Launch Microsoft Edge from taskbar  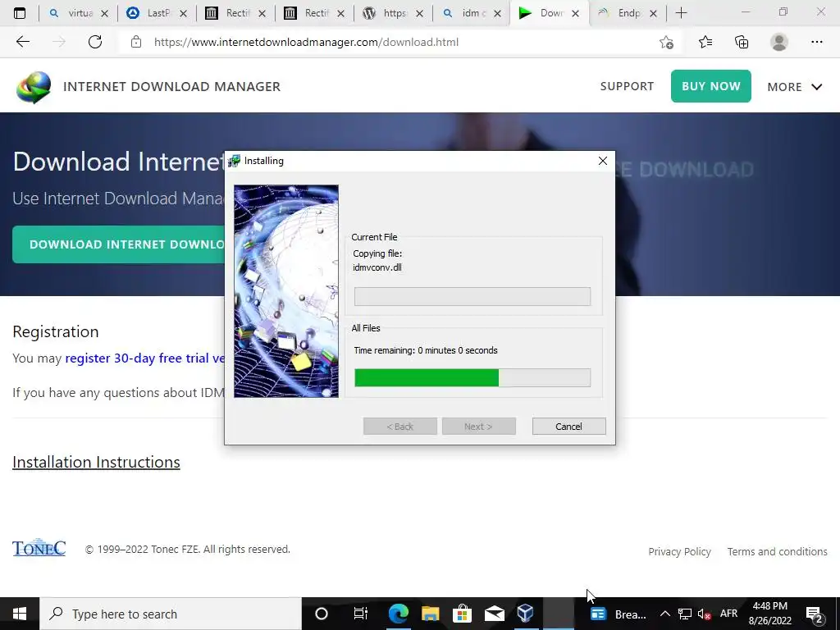coord(398,614)
